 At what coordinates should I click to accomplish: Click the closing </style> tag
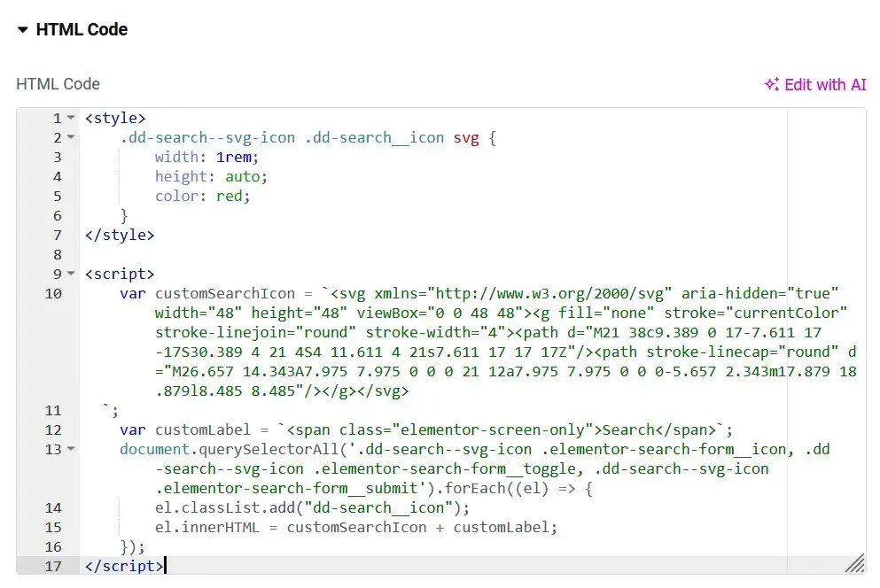click(120, 235)
